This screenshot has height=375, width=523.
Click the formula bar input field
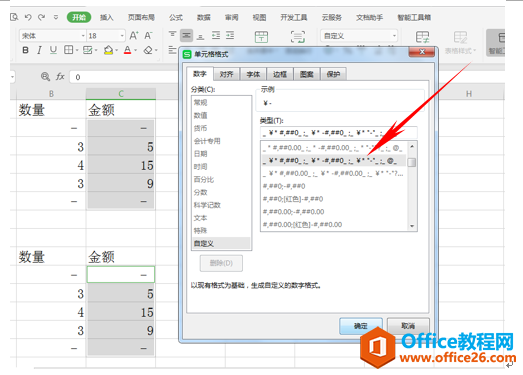tap(124, 77)
